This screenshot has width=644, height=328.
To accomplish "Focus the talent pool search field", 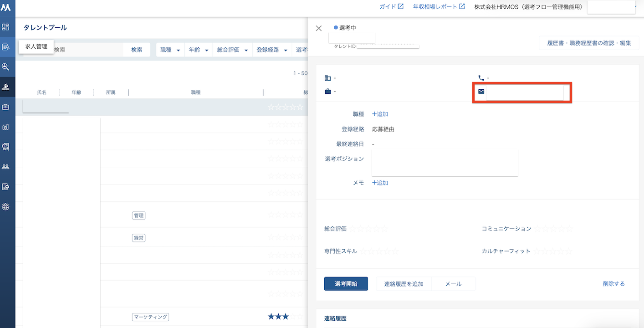I will pos(73,50).
